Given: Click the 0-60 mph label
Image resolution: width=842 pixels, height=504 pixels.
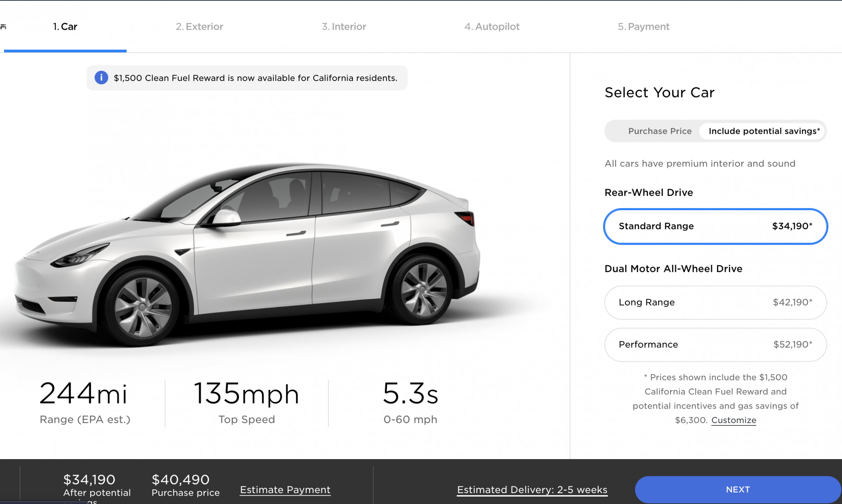Looking at the screenshot, I should pyautogui.click(x=410, y=419).
